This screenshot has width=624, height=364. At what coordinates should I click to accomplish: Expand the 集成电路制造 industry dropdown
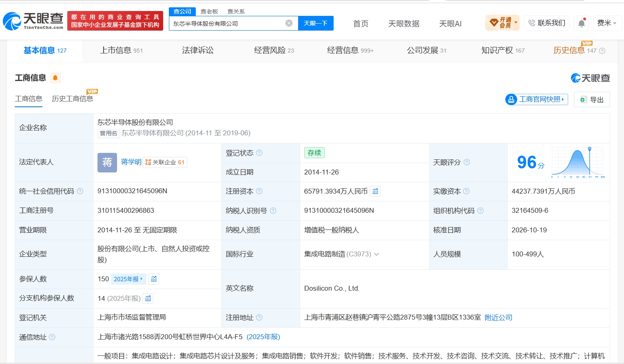(376, 254)
